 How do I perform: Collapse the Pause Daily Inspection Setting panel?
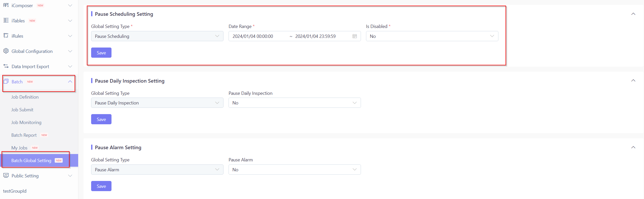point(633,81)
